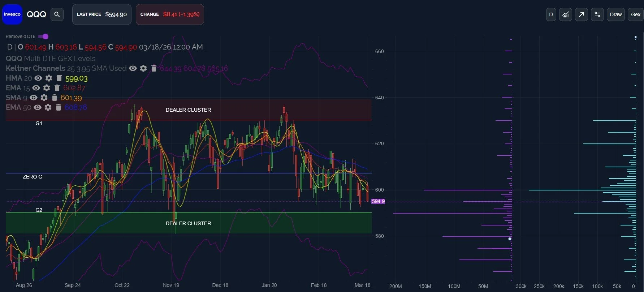Click the SMA 9 value 601.39
Image resolution: width=644 pixels, height=292 pixels.
71,98
